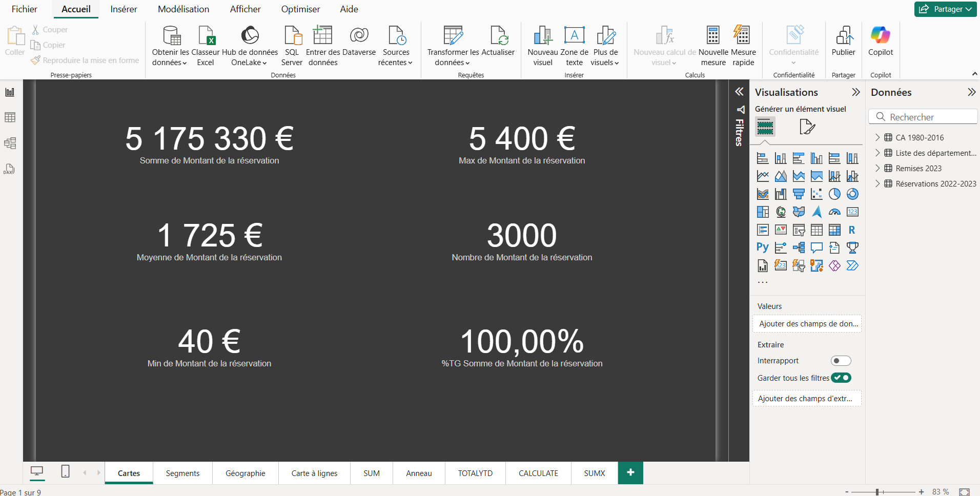Open the DAX query view icon
The width and height of the screenshot is (980, 496).
[x=10, y=169]
